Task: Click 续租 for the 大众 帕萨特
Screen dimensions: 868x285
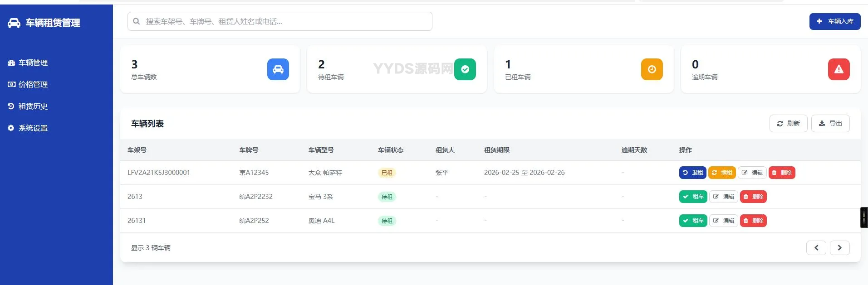Action: 721,173
